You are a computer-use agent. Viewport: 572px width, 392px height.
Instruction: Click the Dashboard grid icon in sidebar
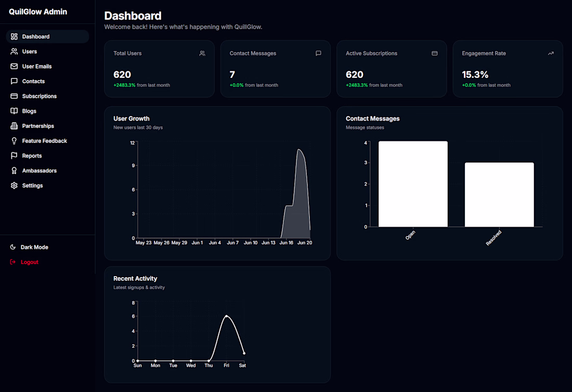pos(14,36)
